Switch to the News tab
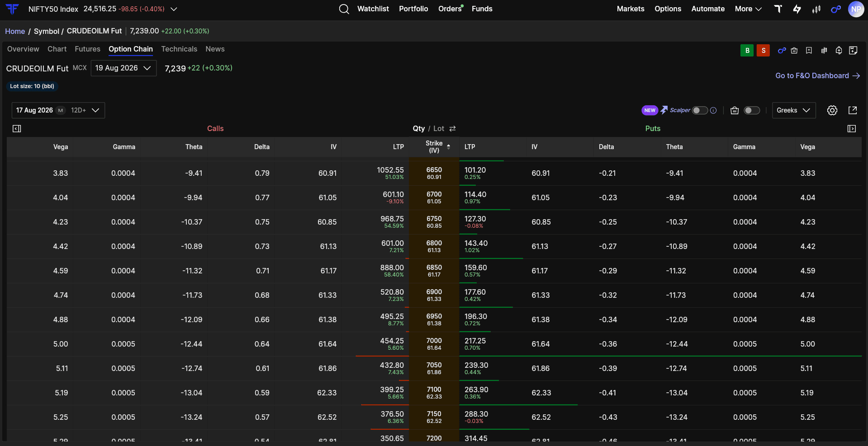This screenshot has height=446, width=868. click(x=215, y=49)
